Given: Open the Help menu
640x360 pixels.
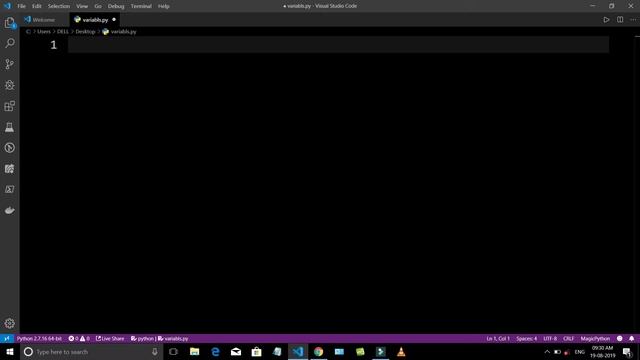Looking at the screenshot, I should point(164,6).
